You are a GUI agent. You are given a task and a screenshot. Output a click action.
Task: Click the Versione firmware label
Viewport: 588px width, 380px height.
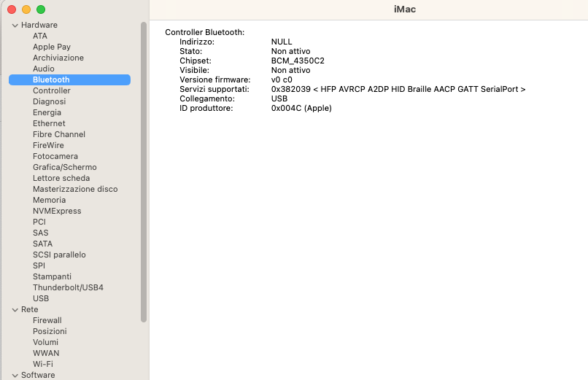coord(215,80)
